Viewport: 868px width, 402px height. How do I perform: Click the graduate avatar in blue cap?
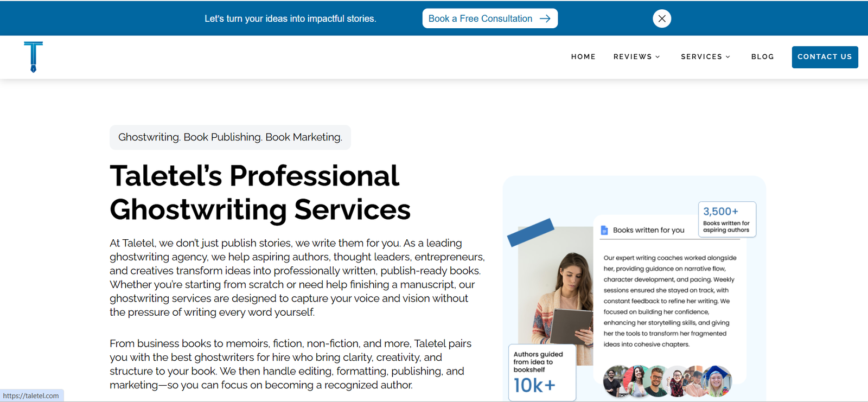pos(716,380)
